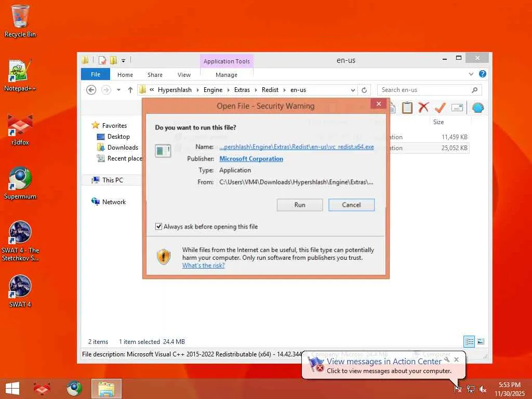Click the Search en-us input box
This screenshot has width=532, height=399.
click(425, 90)
